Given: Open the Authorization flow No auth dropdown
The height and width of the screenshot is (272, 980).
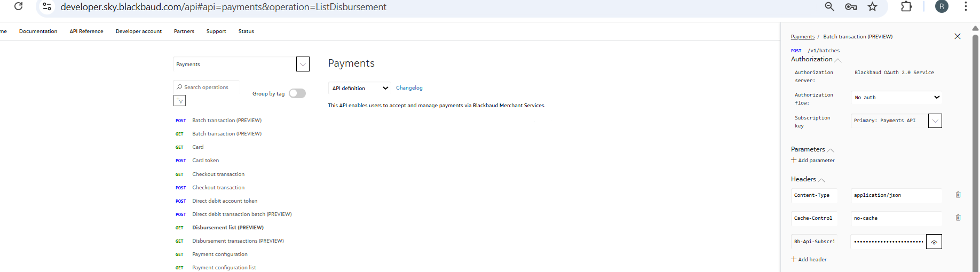Looking at the screenshot, I should pyautogui.click(x=897, y=98).
